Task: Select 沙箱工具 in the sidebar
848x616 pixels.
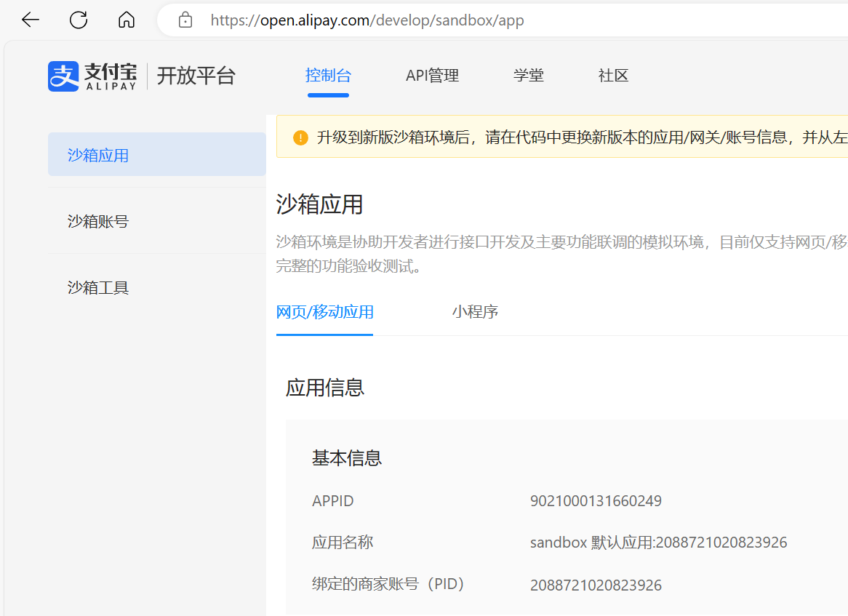Action: coord(157,287)
